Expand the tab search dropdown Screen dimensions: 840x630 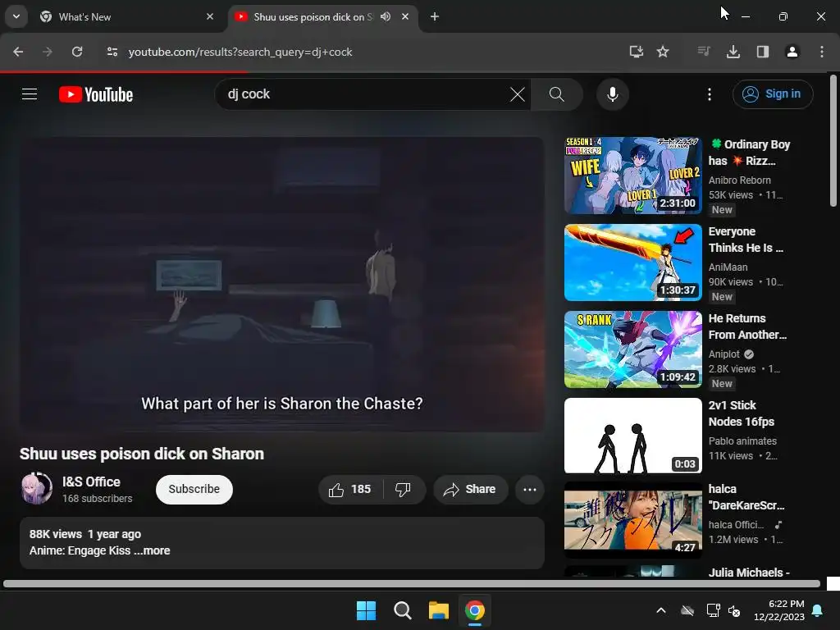(x=16, y=16)
